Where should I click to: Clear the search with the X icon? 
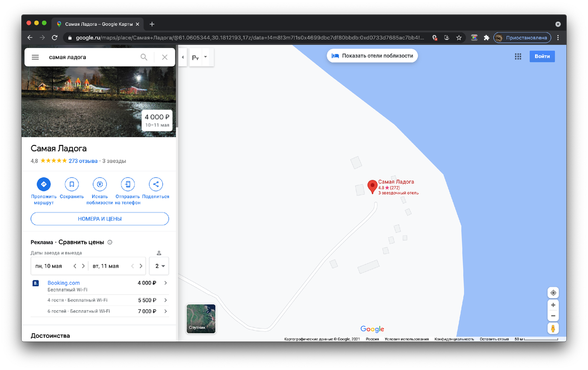pyautogui.click(x=165, y=57)
